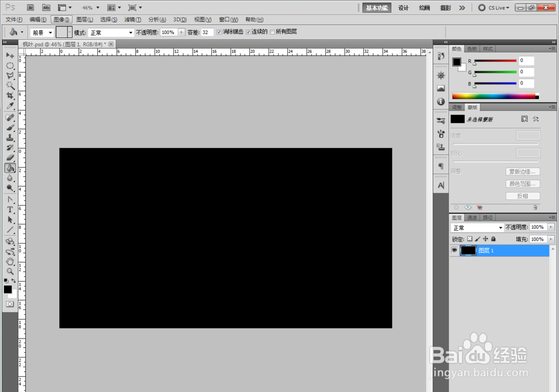559x392 pixels.
Task: Switch to the 绘画 workspace
Action: pyautogui.click(x=424, y=8)
